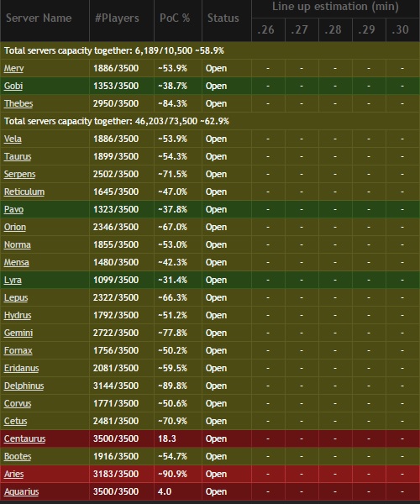This screenshot has height=504, width=420.
Task: Open the Hydrus server link
Action: click(18, 315)
